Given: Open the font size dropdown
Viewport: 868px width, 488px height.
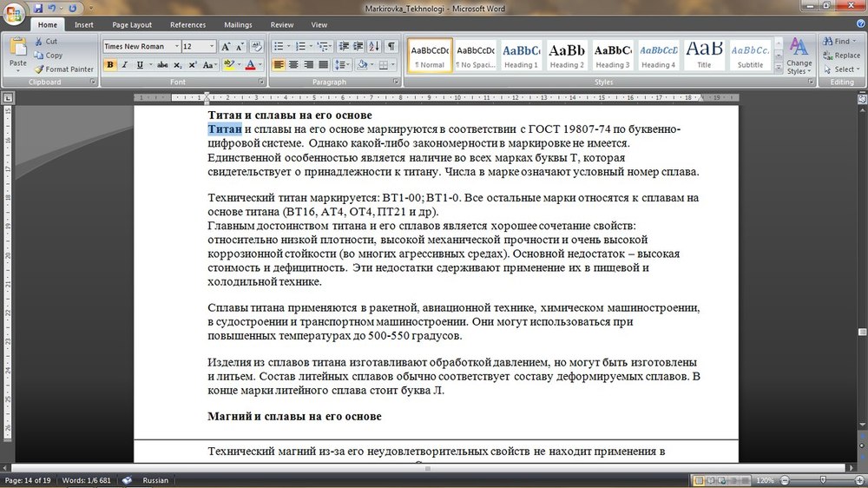Looking at the screenshot, I should [212, 47].
